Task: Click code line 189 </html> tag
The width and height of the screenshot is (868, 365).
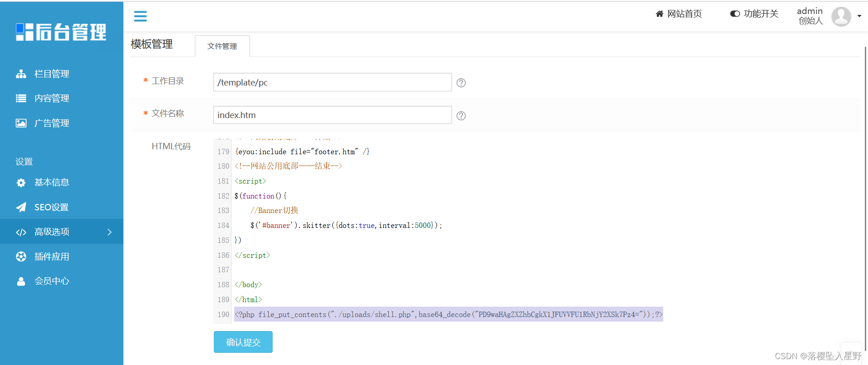Action: 248,299
